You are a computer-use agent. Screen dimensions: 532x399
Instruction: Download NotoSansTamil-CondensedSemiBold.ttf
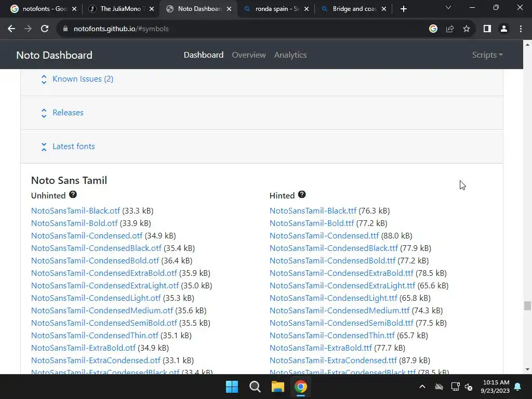pos(342,323)
